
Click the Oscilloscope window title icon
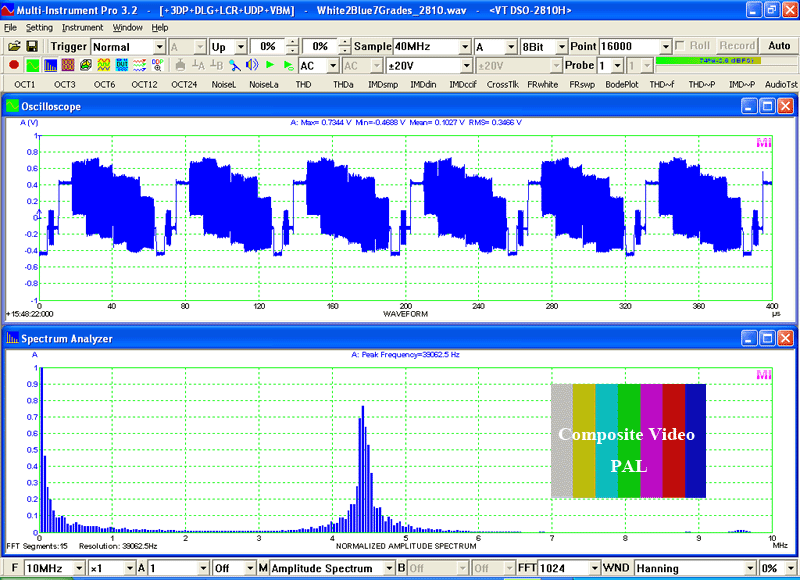click(12, 106)
